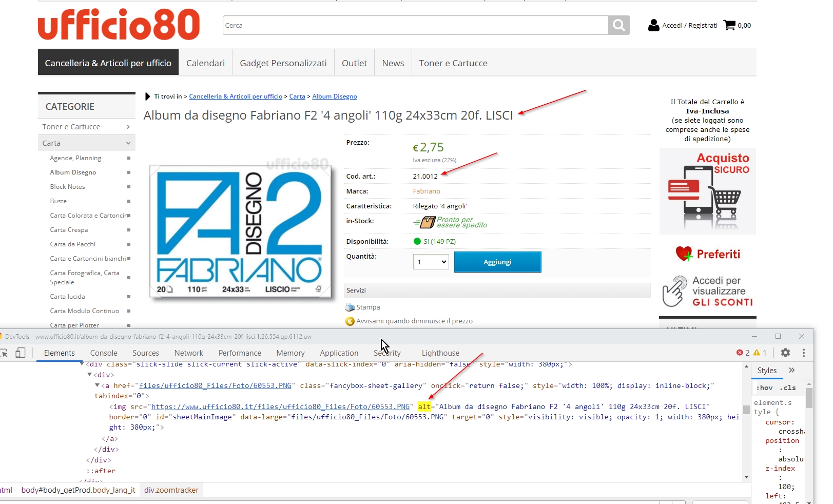The image size is (833, 504).
Task: Open the Application tab
Action: click(339, 353)
